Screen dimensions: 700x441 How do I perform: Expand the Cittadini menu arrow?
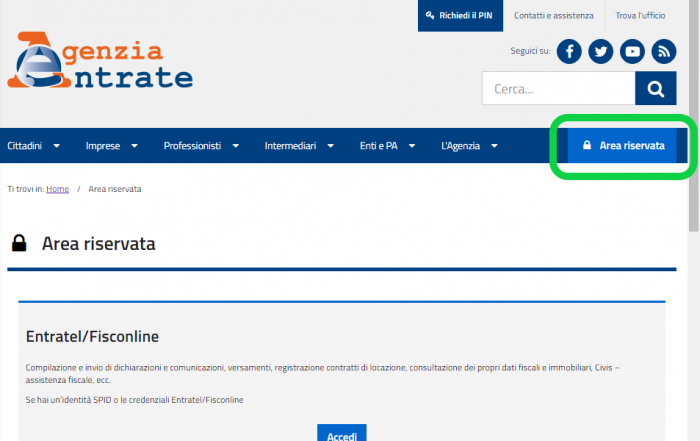click(x=57, y=146)
